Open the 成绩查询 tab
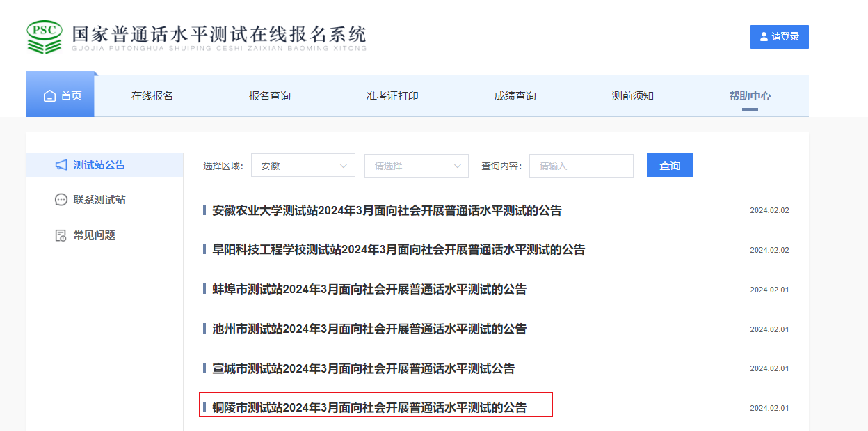Image resolution: width=868 pixels, height=431 pixels. click(x=515, y=96)
